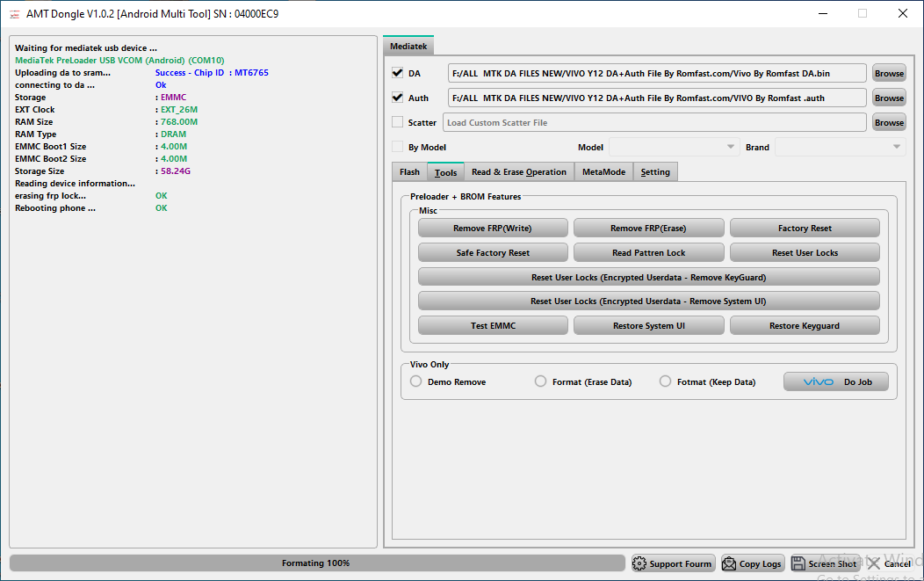Click the EMMC storage value
This screenshot has height=581, width=924.
pyautogui.click(x=173, y=98)
